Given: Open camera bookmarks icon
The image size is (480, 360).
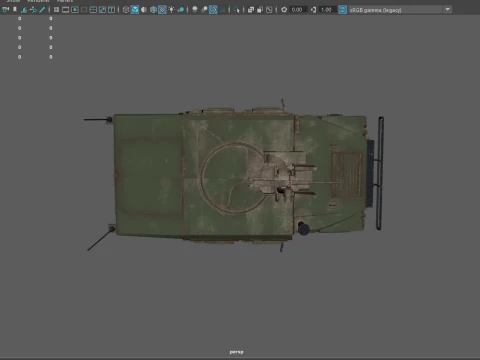Looking at the screenshot, I should point(15,10).
